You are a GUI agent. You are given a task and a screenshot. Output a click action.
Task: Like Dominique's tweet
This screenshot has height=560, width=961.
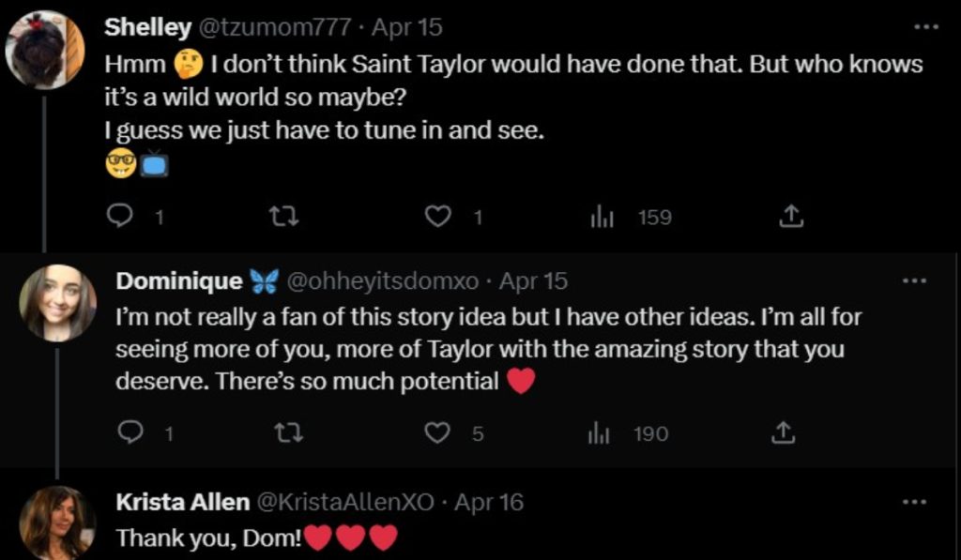pyautogui.click(x=437, y=432)
